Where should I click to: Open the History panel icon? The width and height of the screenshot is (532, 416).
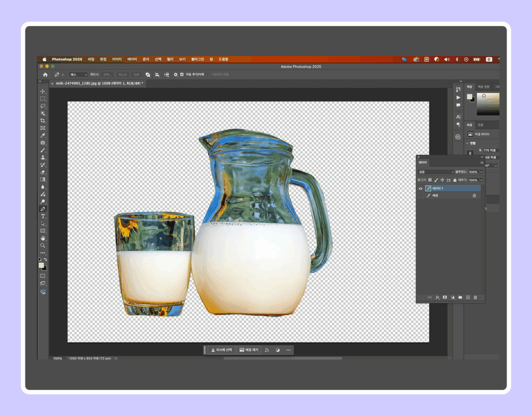458,89
